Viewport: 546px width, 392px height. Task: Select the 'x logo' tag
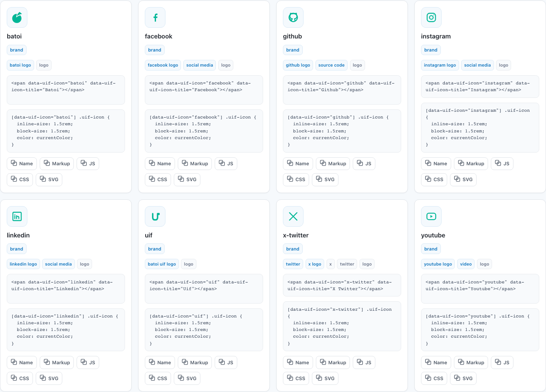coord(315,264)
